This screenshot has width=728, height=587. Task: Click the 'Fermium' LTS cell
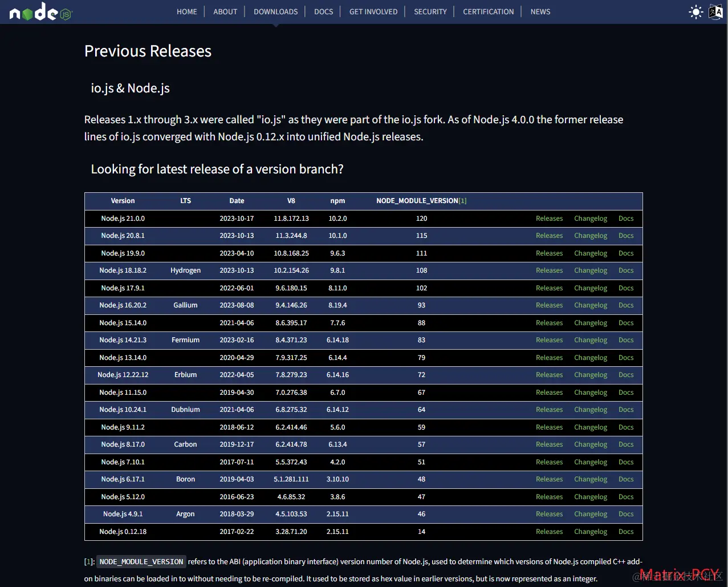tap(185, 340)
